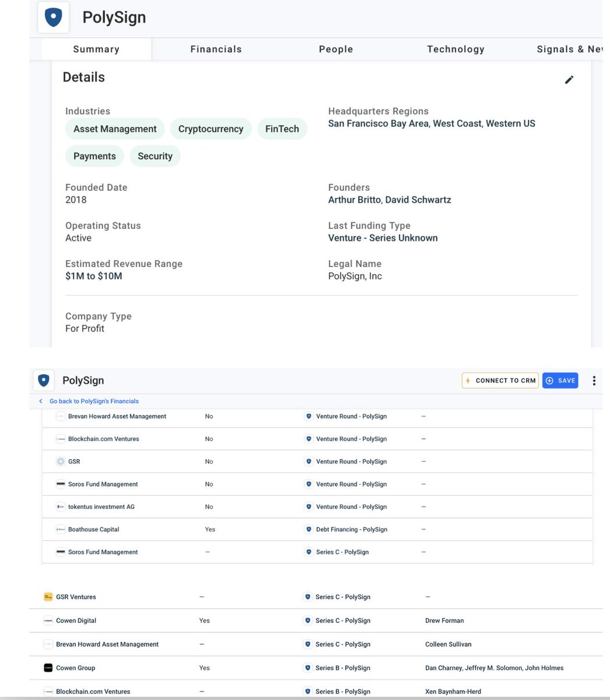
Task: Open the Signals & News tab
Action: (x=570, y=49)
